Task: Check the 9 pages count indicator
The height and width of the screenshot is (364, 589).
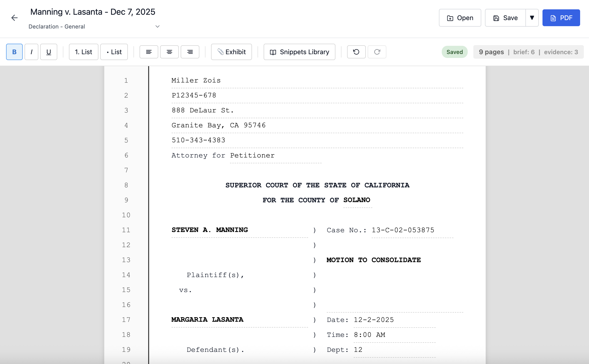Action: (x=491, y=52)
